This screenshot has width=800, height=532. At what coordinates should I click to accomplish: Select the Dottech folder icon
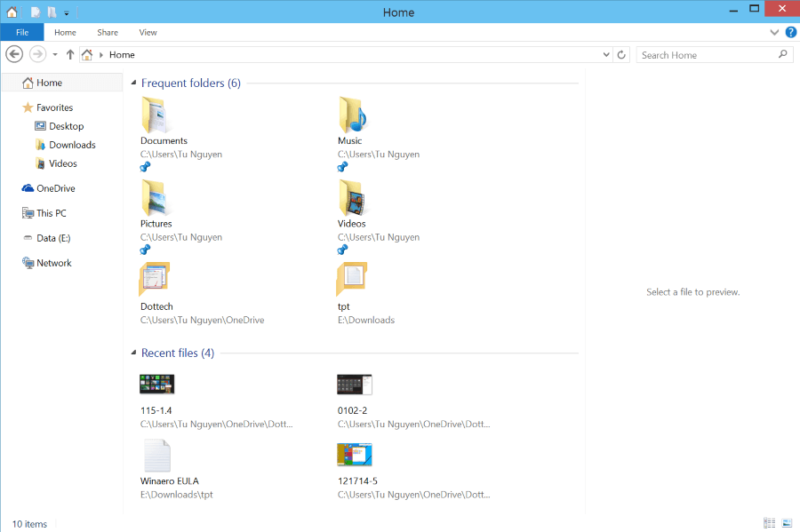[x=154, y=279]
